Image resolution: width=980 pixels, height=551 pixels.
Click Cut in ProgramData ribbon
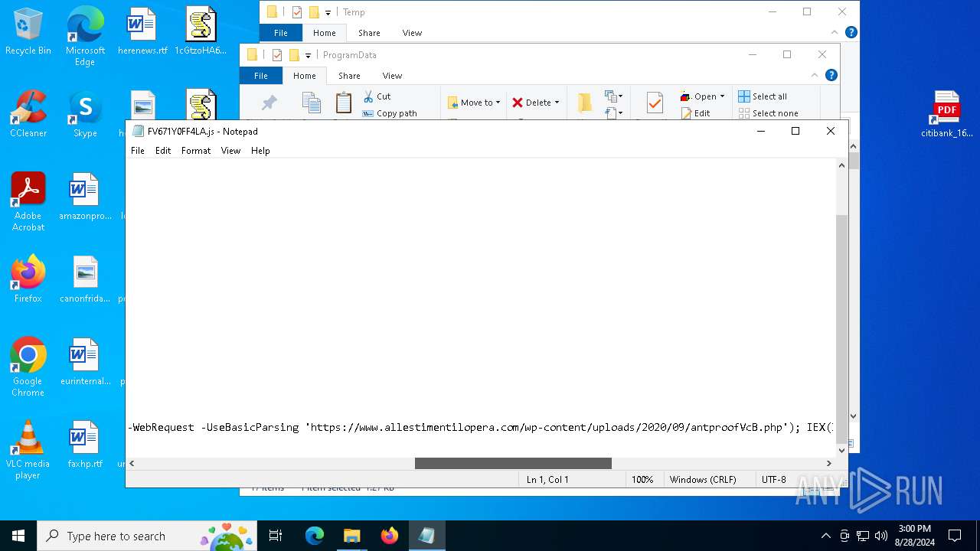376,96
